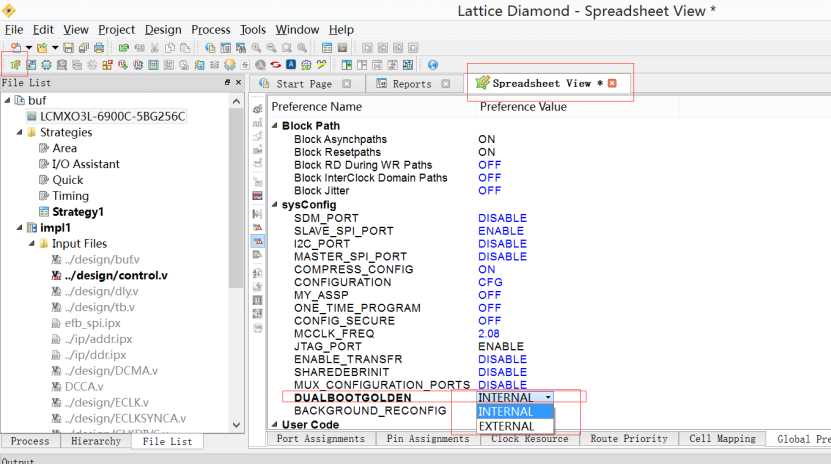Screen dimensions: 831x464
Task: Open the DUALBOOTGOLDEN value combo box
Action: click(x=515, y=397)
